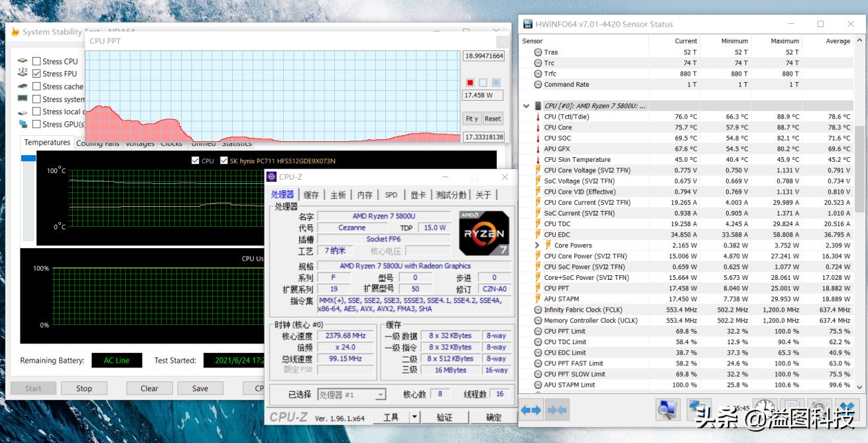Click the monitor icon beside Stress GPU(s)
This screenshot has height=443, width=868.
coord(23,124)
